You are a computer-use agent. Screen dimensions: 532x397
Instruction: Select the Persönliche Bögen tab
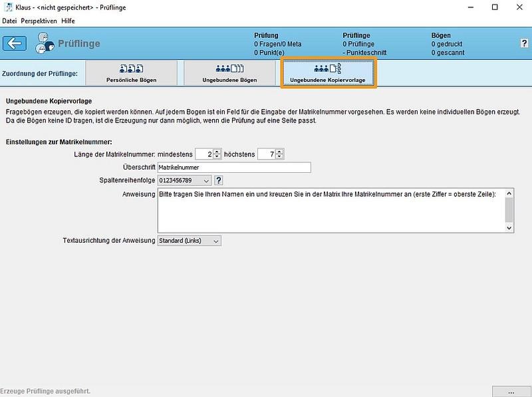click(x=131, y=73)
